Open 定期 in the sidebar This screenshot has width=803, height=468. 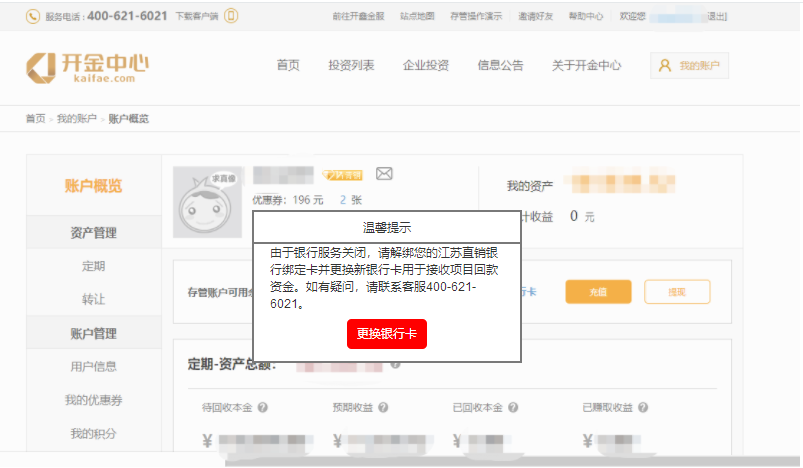click(93, 267)
